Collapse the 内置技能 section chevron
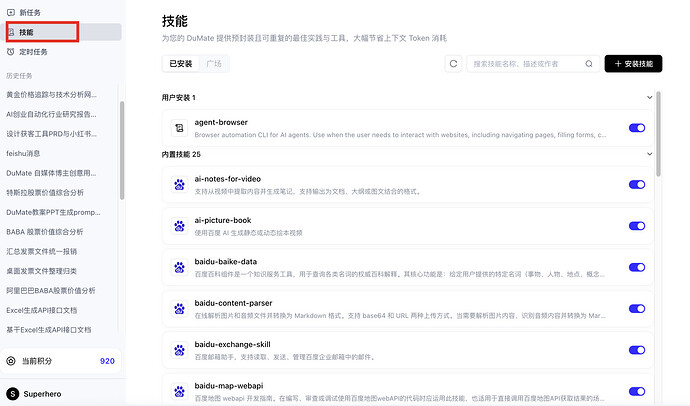Image resolution: width=690 pixels, height=406 pixels. click(x=650, y=155)
